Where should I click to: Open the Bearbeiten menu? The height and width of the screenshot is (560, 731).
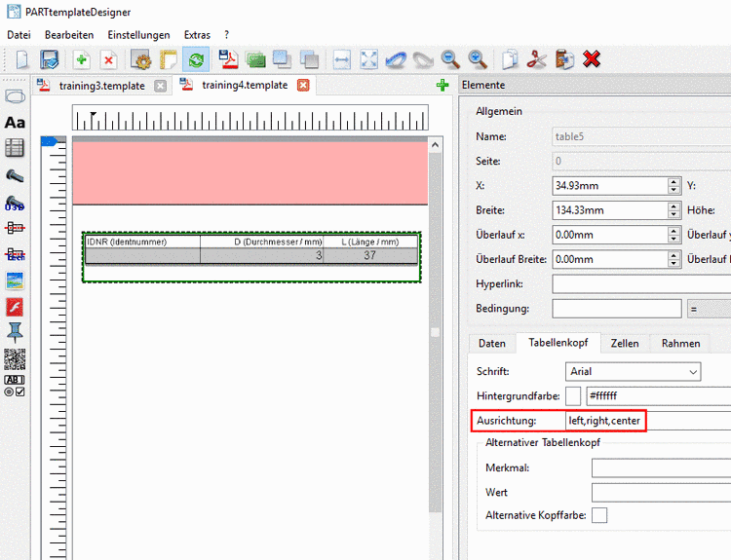[x=69, y=35]
